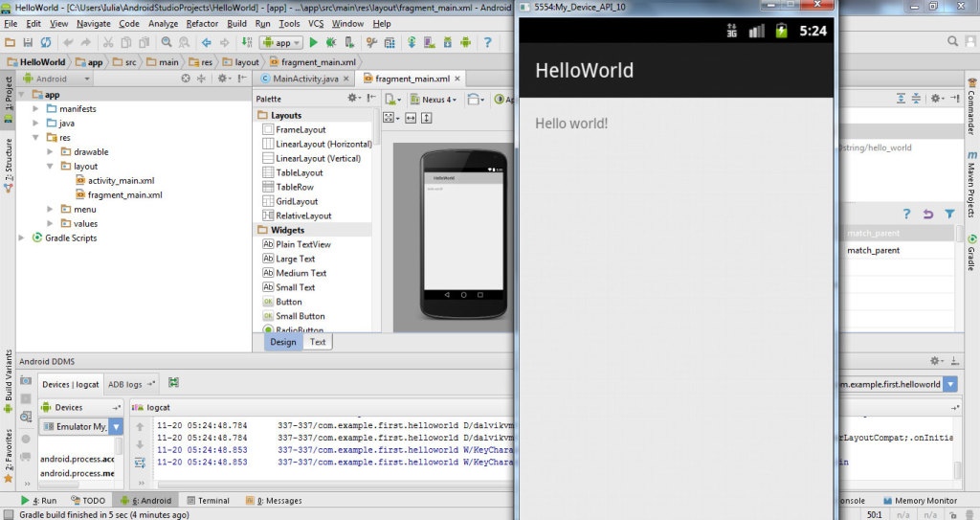Click the Find magnifier toolbar icon
980x520 pixels.
(x=167, y=42)
